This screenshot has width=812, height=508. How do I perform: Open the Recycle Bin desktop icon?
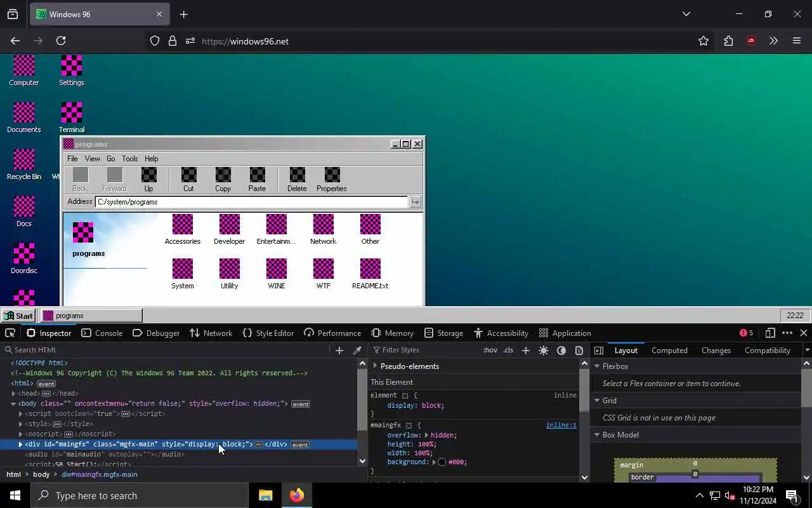pos(24,164)
